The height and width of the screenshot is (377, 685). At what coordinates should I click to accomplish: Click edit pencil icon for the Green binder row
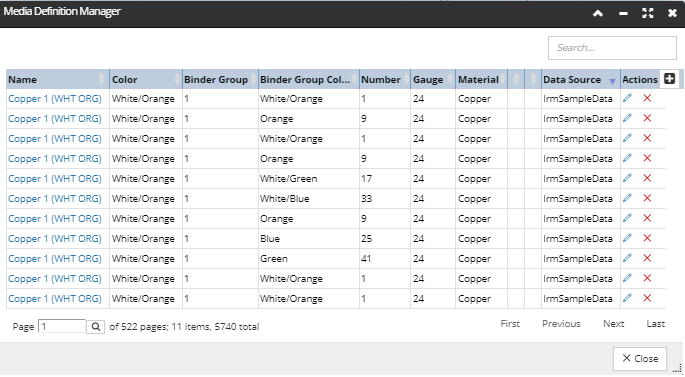tap(627, 258)
